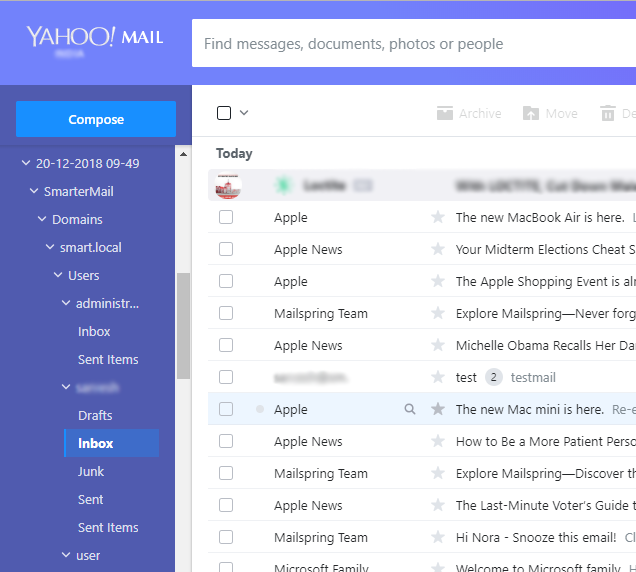Viewport: 636px width, 572px height.
Task: Check the 'Your Midterm Elections Cheat' email
Action: pyautogui.click(x=226, y=249)
